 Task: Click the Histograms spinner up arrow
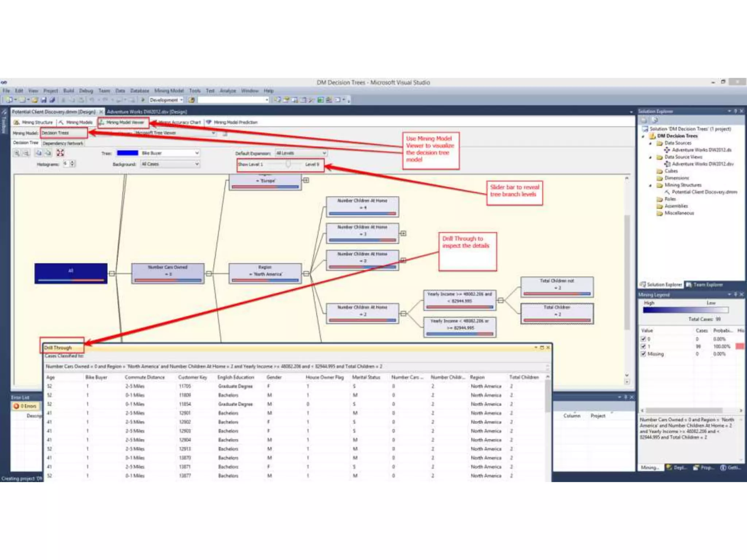(x=72, y=162)
